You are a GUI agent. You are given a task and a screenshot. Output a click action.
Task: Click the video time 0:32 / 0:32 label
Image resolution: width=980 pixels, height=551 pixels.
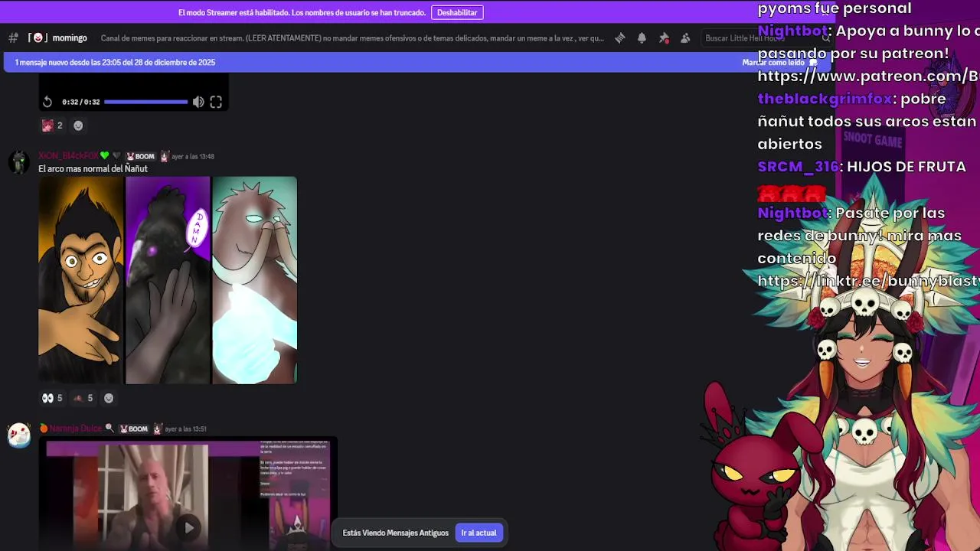[81, 102]
